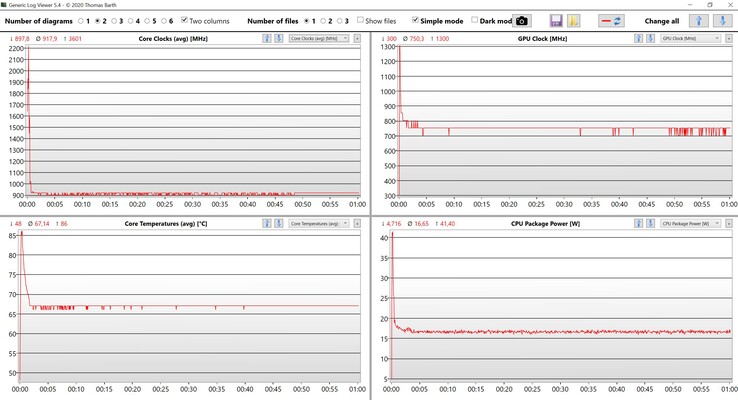Click first blue icon in Core Clocks chart header
The image size is (738, 400).
[x=267, y=38]
